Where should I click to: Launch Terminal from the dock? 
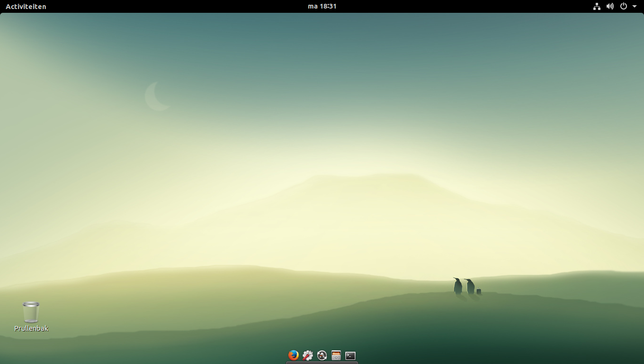(x=350, y=355)
